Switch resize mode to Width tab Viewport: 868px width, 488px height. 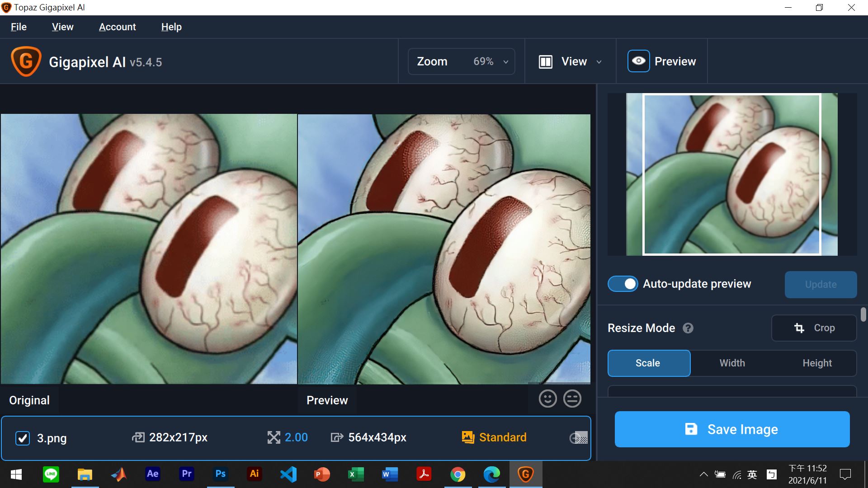pyautogui.click(x=732, y=363)
